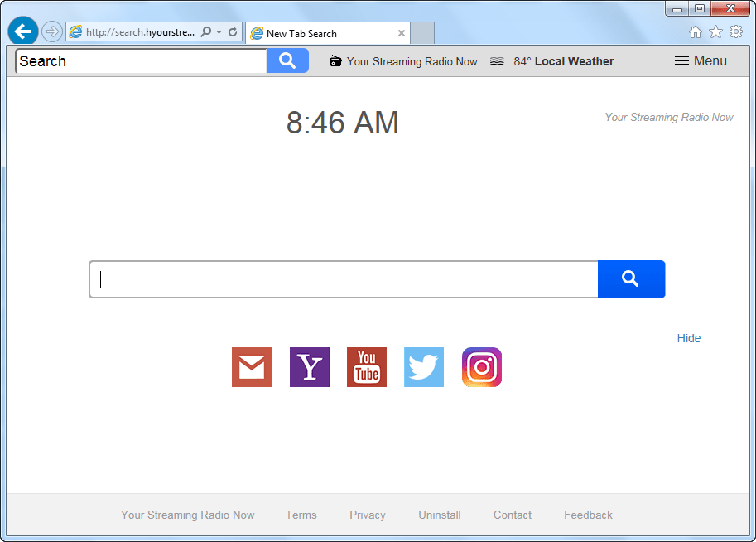Click the browser back arrow button

click(x=22, y=31)
